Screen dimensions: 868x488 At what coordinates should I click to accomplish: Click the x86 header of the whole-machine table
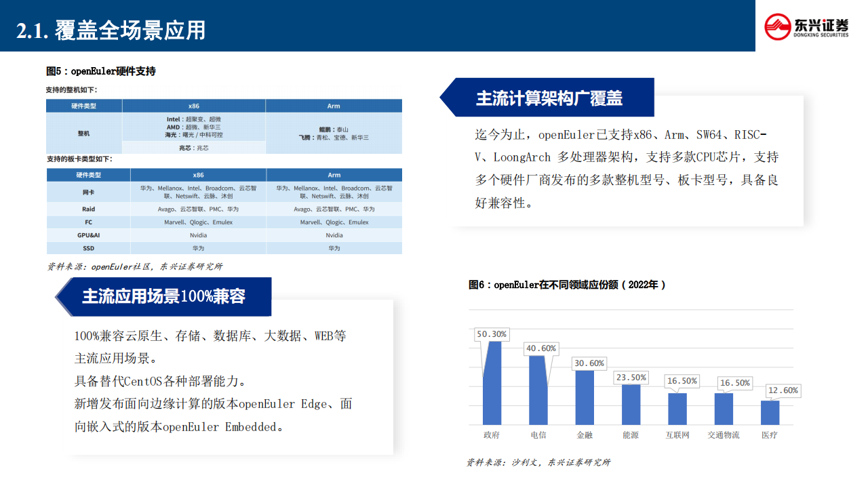194,106
